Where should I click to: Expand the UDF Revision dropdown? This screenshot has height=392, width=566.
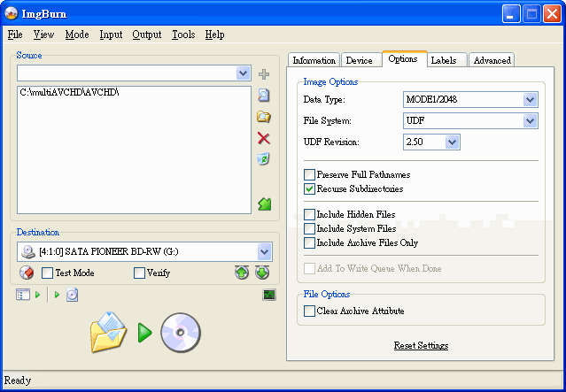pyautogui.click(x=452, y=142)
